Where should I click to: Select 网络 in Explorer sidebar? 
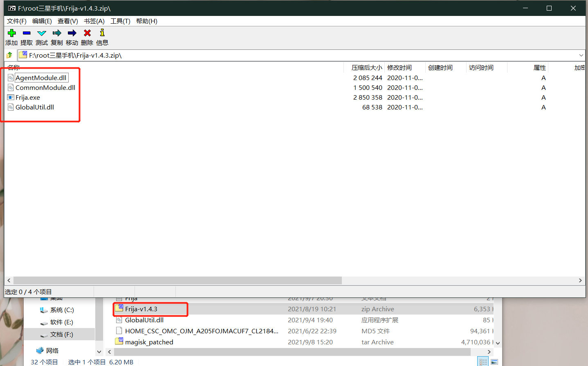click(52, 350)
